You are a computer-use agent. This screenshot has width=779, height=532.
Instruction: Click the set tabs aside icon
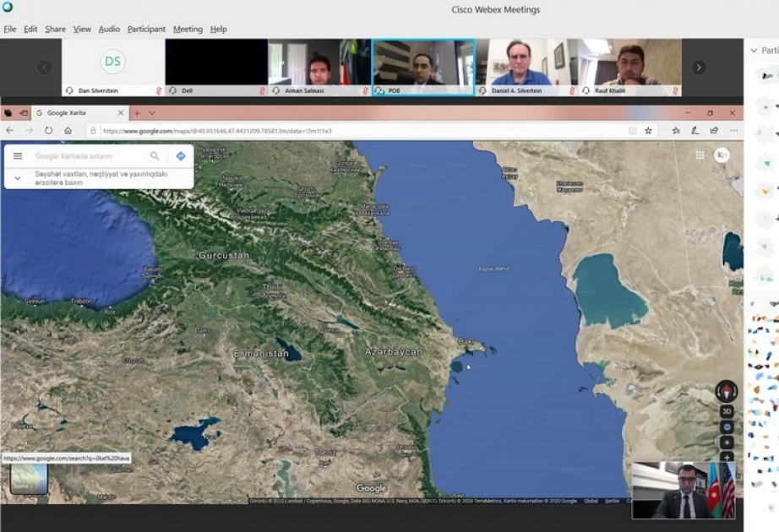pos(24,113)
